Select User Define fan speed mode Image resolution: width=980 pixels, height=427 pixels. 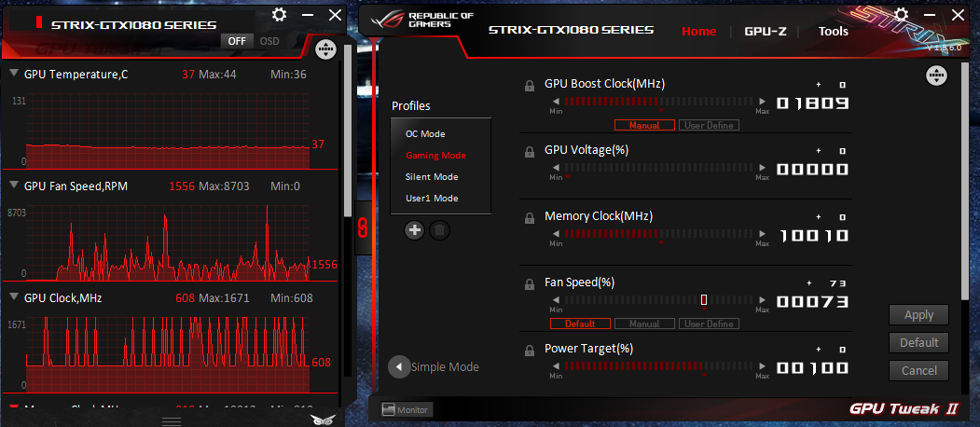(x=709, y=324)
